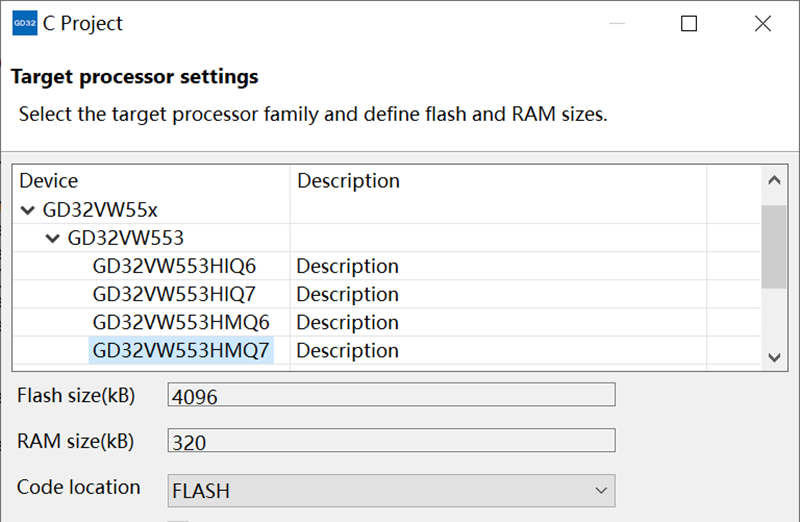Close the C Project dialog
The width and height of the screenshot is (800, 522).
(x=763, y=23)
